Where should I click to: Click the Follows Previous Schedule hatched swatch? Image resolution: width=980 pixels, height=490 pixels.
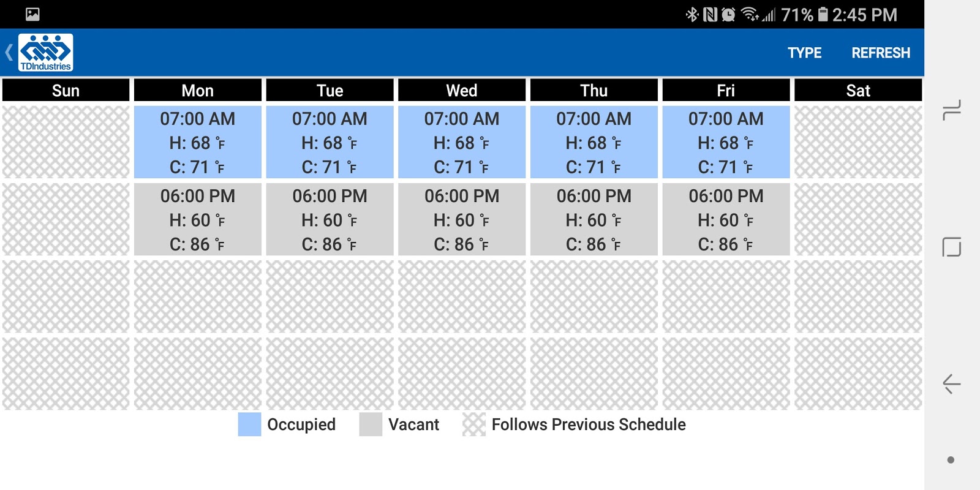click(x=473, y=424)
